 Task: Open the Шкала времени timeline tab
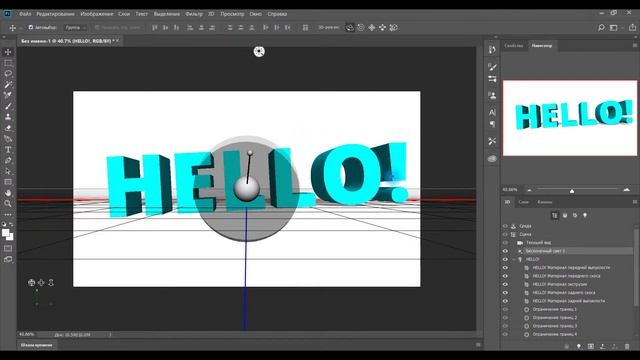click(37, 345)
